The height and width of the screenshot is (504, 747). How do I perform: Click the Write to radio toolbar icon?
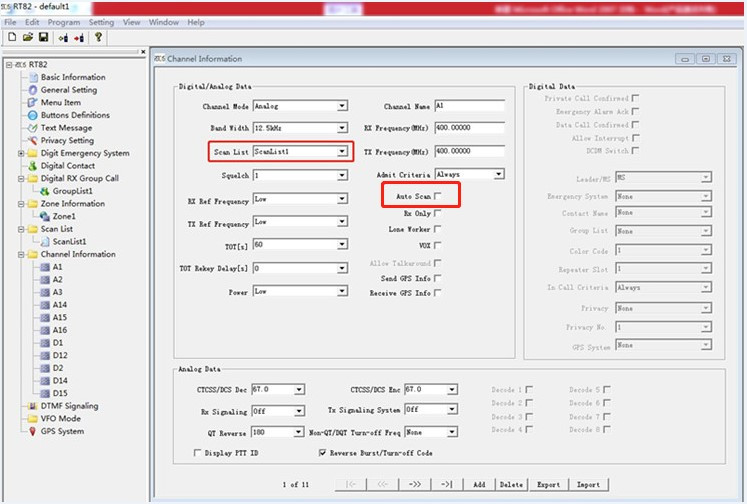point(78,38)
